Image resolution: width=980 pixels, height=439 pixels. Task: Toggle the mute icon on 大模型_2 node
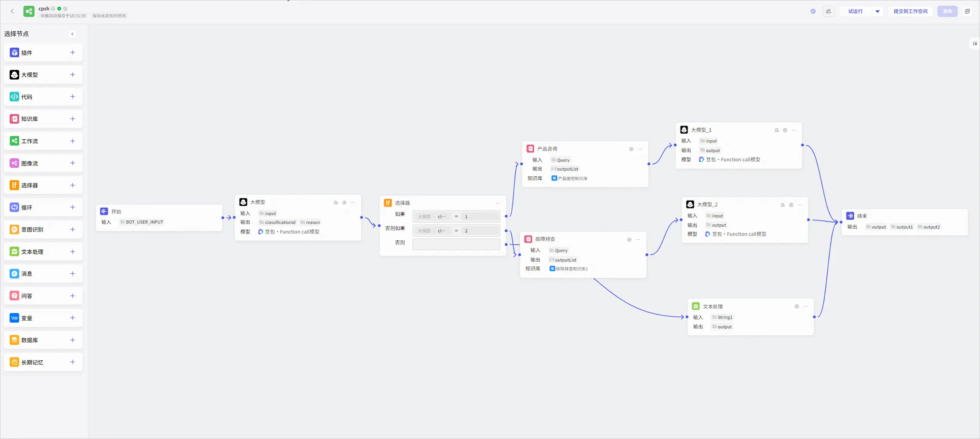point(782,205)
